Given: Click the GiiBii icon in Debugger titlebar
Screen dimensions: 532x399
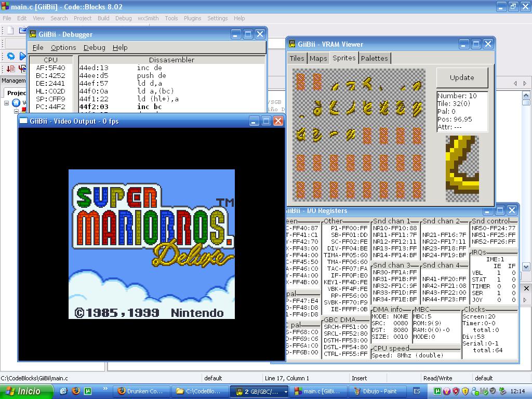Looking at the screenshot, I should [33, 34].
